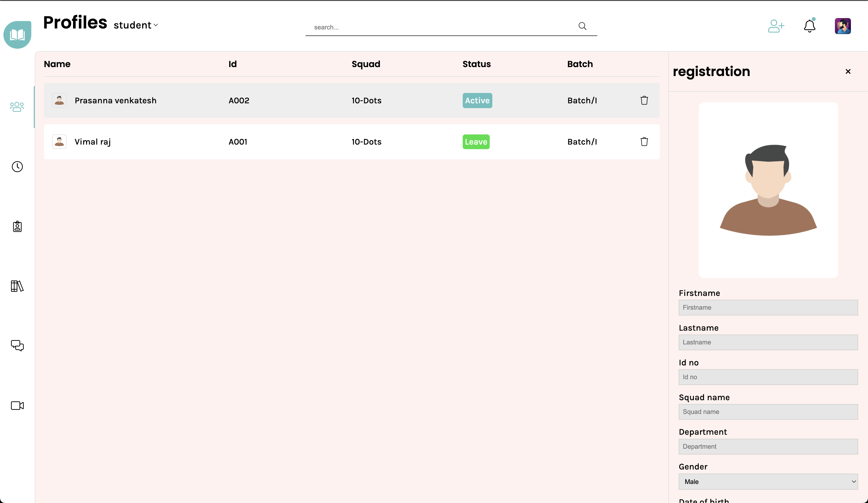Open the notifications bell

click(809, 26)
